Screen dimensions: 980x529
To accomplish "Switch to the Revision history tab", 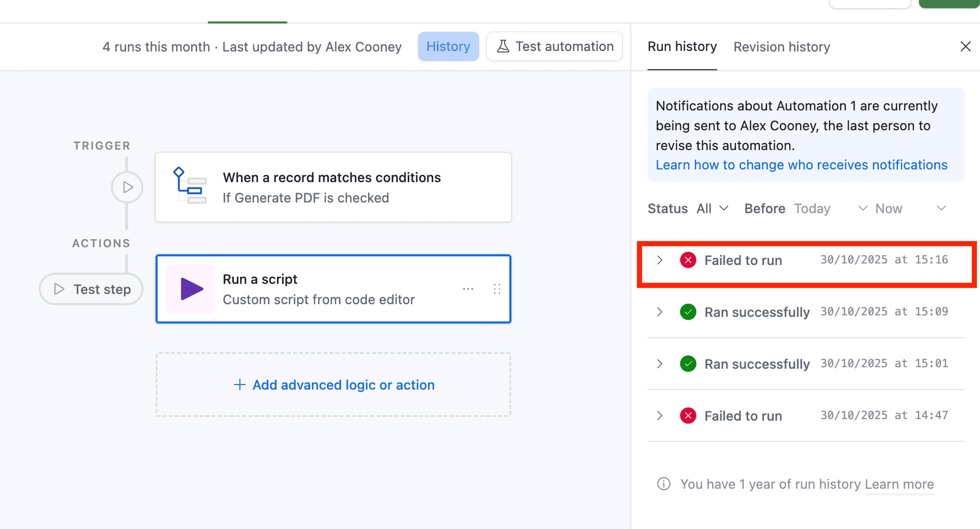I will 781,46.
